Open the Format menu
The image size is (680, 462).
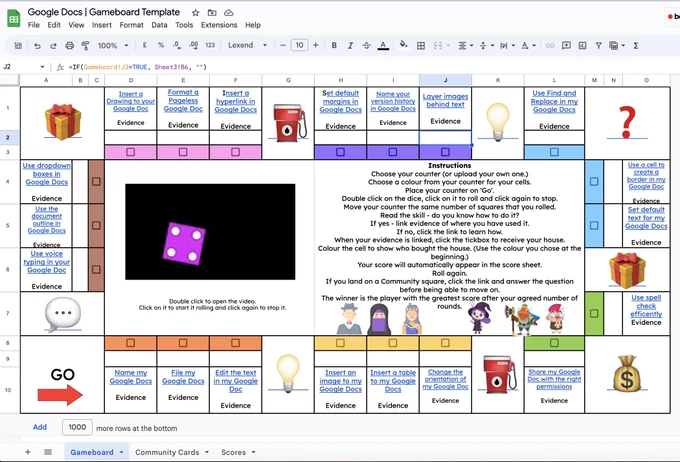[x=131, y=25]
